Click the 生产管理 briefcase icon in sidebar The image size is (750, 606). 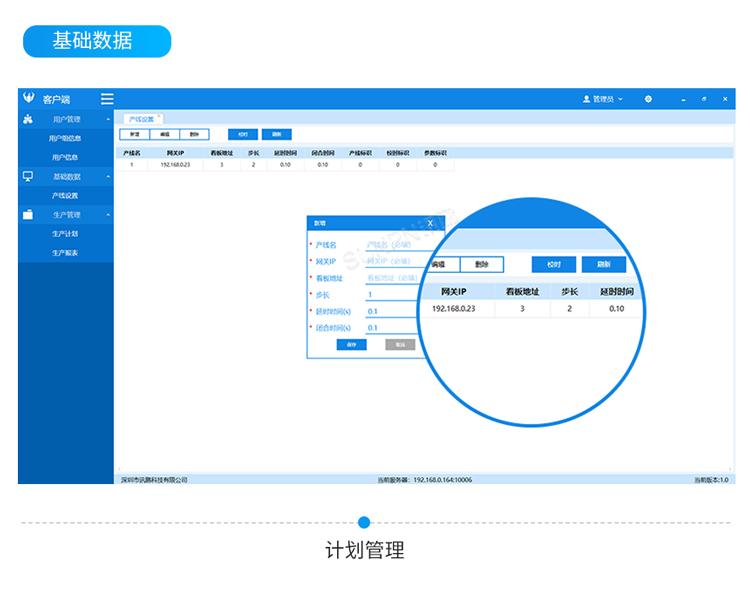(x=28, y=215)
